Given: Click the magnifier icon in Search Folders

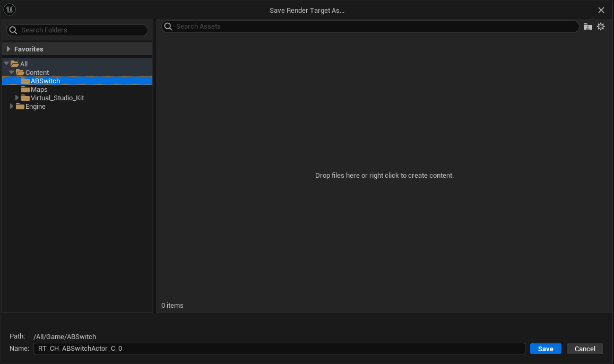Looking at the screenshot, I should pos(13,30).
